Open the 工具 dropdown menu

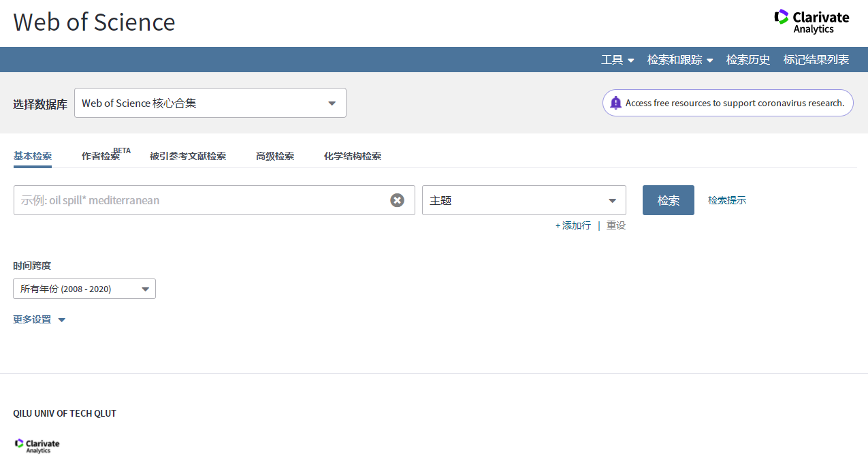pyautogui.click(x=617, y=60)
